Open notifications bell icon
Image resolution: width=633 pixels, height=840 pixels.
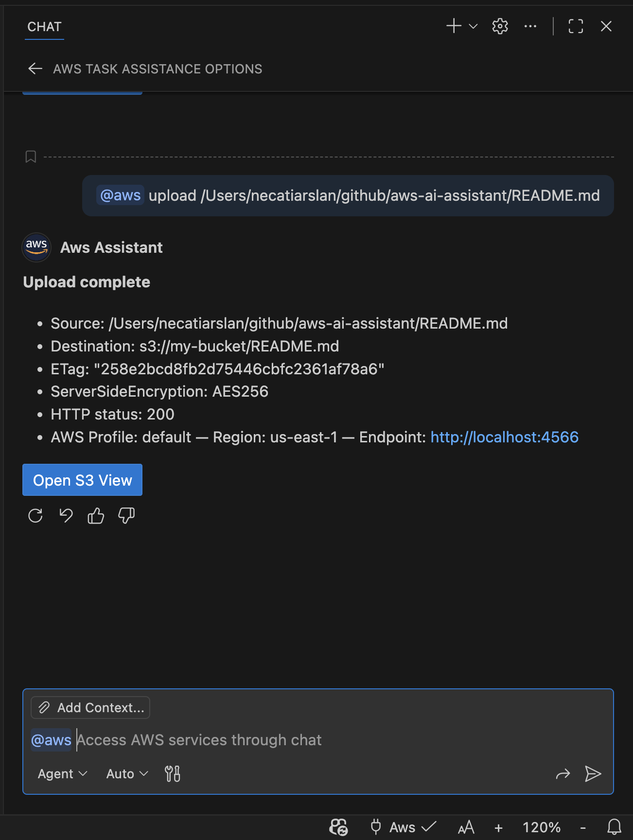coord(614,827)
